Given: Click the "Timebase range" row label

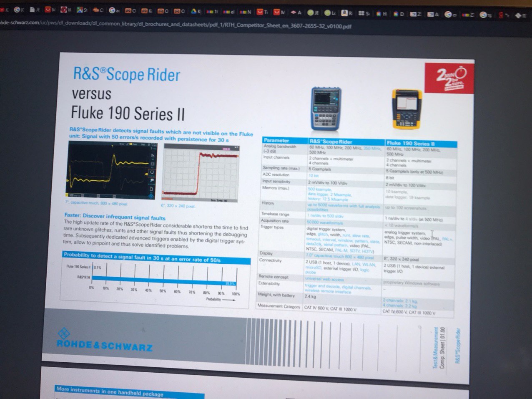Looking at the screenshot, I should click(275, 214).
